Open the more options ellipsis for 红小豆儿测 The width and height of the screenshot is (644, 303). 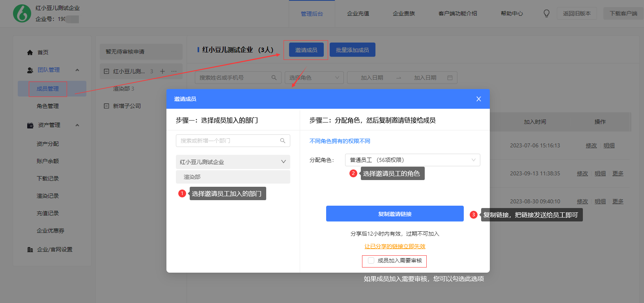[x=174, y=71]
